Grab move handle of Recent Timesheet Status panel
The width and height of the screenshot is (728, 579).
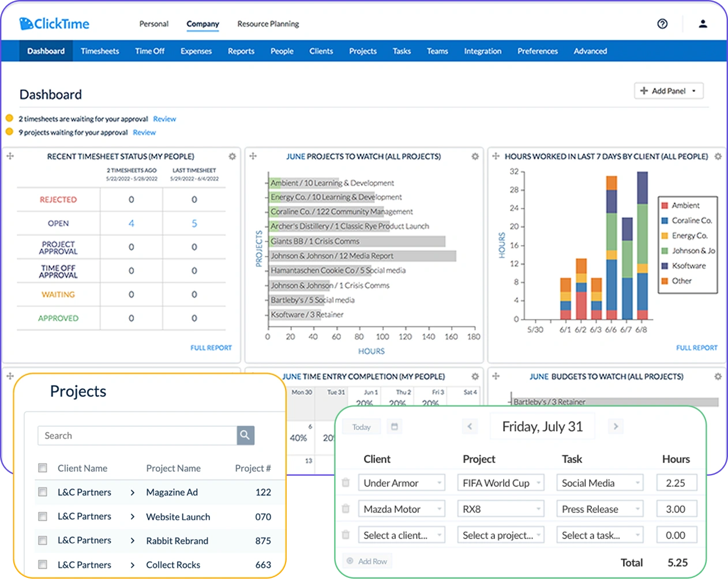click(x=10, y=156)
